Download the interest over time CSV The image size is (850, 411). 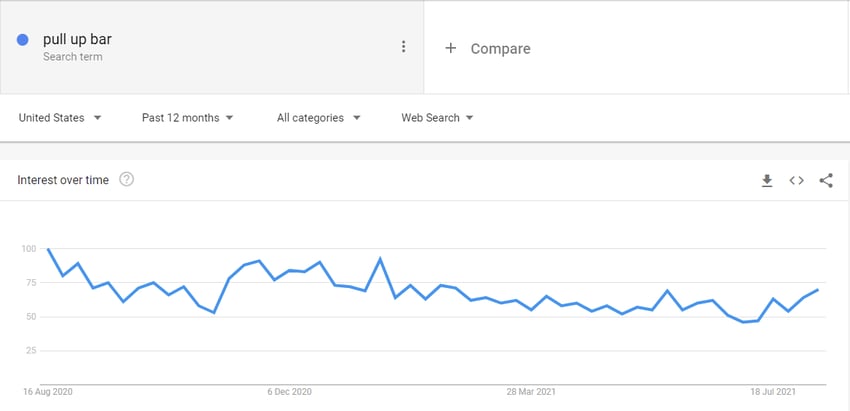click(x=767, y=181)
